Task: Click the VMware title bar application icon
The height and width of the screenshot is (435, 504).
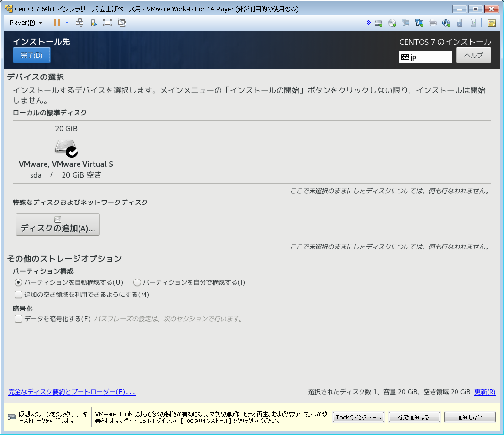Action: pos(9,9)
